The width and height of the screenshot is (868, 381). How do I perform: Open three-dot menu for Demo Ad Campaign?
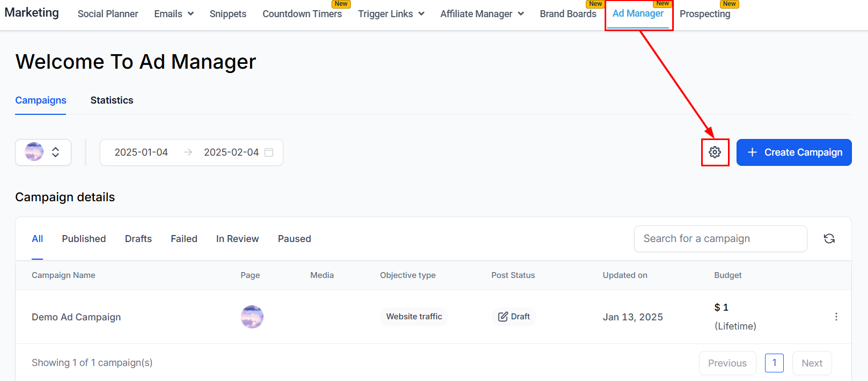836,317
